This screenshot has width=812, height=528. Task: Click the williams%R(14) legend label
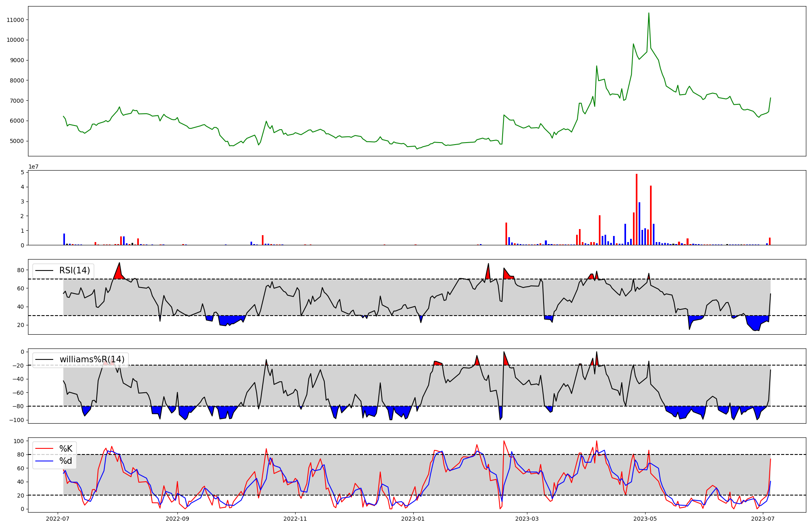[92, 359]
